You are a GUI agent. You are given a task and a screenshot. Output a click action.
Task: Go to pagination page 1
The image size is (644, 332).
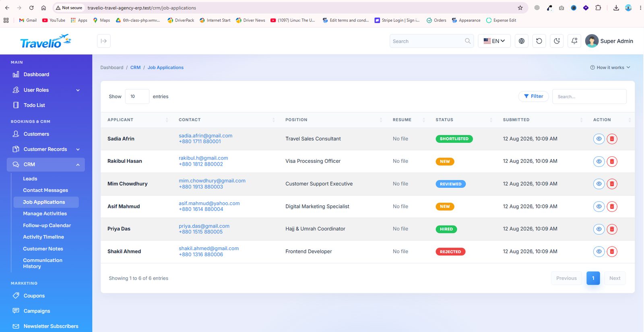(593, 278)
